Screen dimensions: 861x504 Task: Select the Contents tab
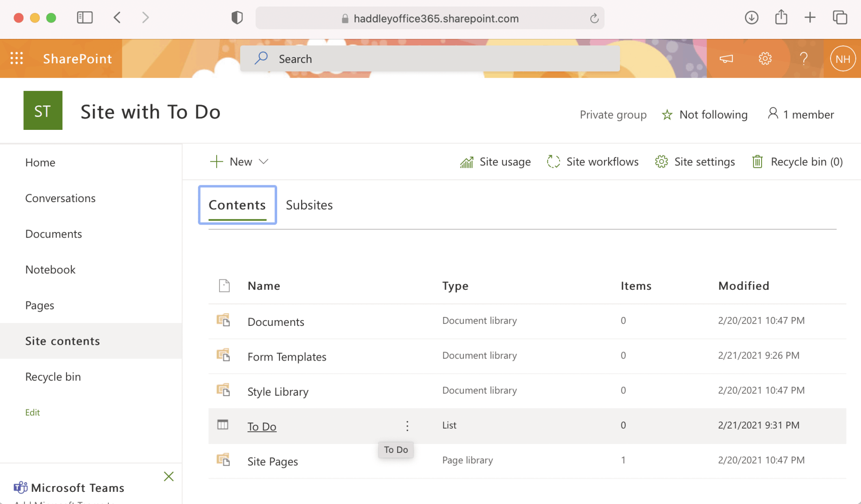(x=237, y=205)
